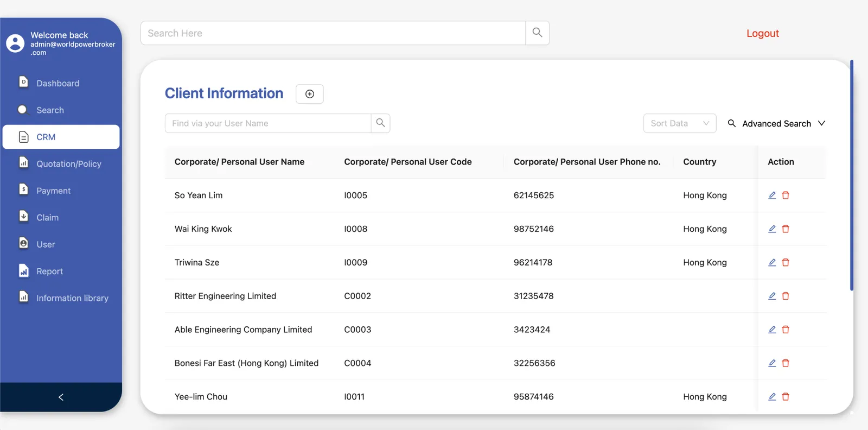Click the Find via your User Name field
Screen dimensions: 868x430
coord(268,123)
